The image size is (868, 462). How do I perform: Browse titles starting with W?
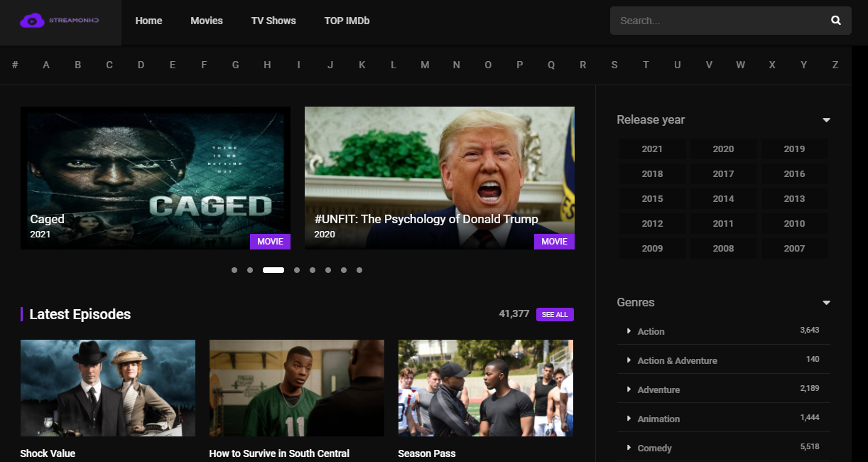(740, 65)
